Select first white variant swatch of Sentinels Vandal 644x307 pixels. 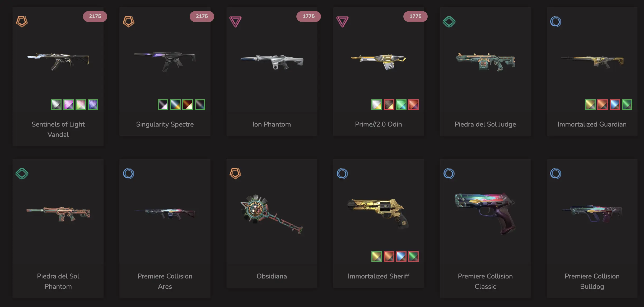point(56,105)
